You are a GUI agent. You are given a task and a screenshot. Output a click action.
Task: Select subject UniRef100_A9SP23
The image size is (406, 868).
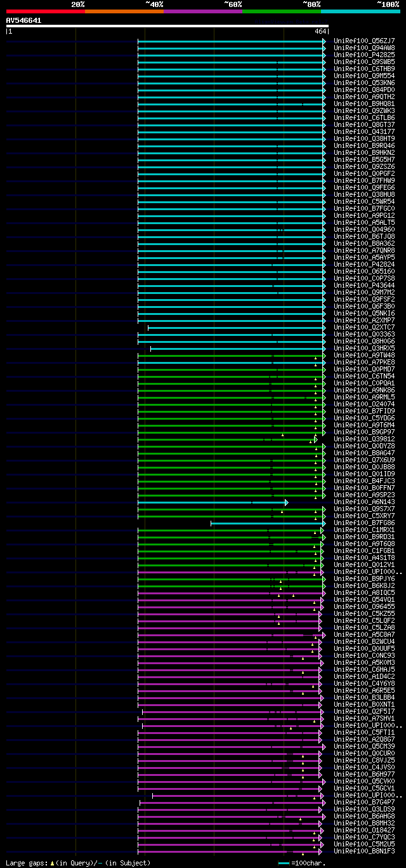pyautogui.click(x=364, y=495)
